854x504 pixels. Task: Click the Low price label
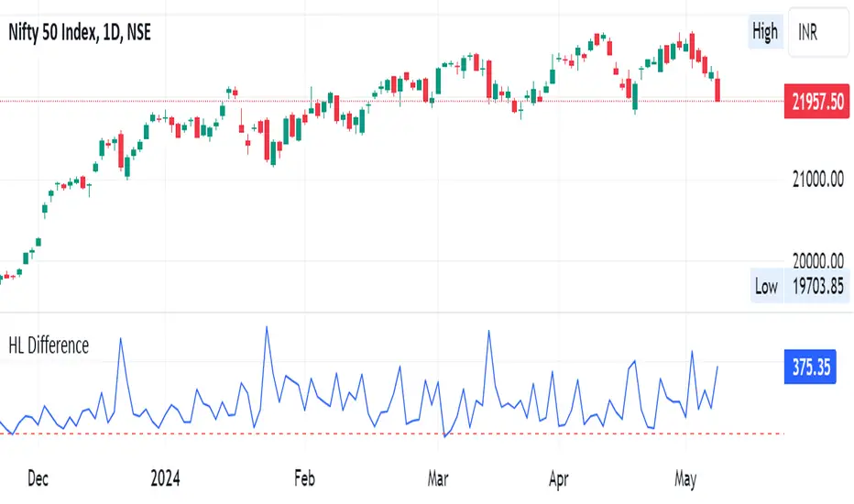coord(765,287)
